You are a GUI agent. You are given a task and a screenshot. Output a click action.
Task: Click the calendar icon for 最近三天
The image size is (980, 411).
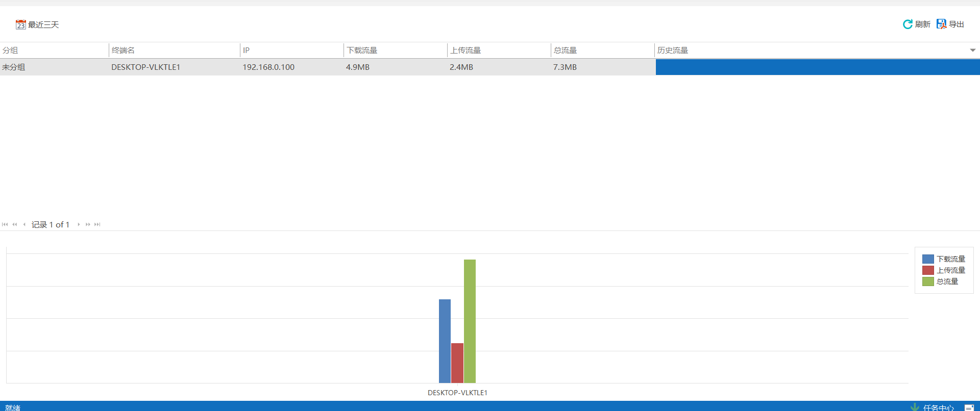20,24
